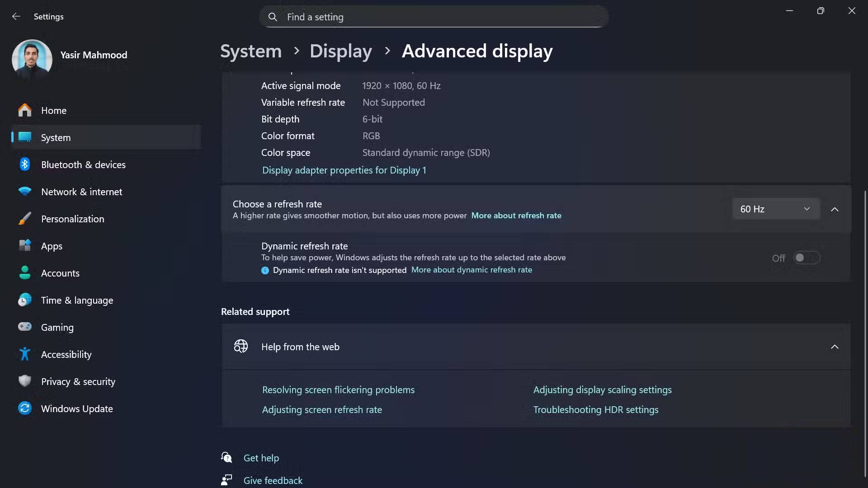Open Time & language settings

coord(77,300)
